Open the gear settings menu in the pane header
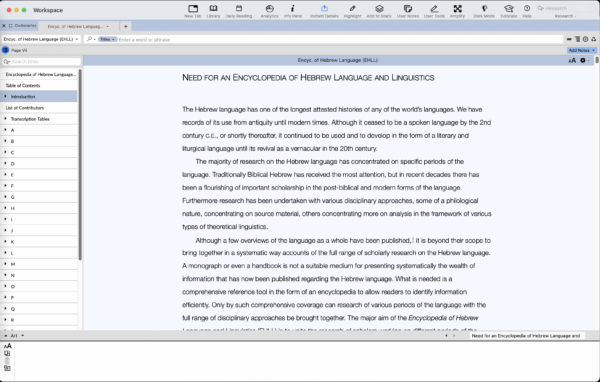600x382 pixels. pyautogui.click(x=584, y=60)
